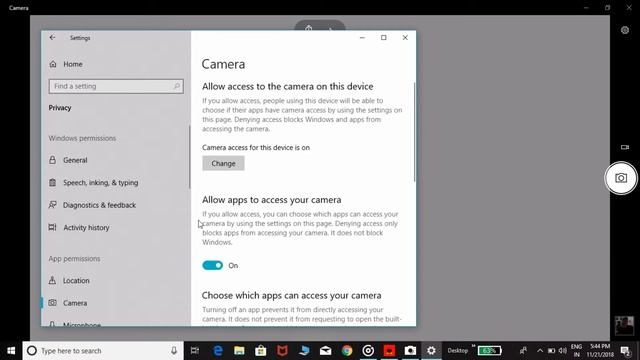Open the red app icon on taskbar

pyautogui.click(x=389, y=351)
